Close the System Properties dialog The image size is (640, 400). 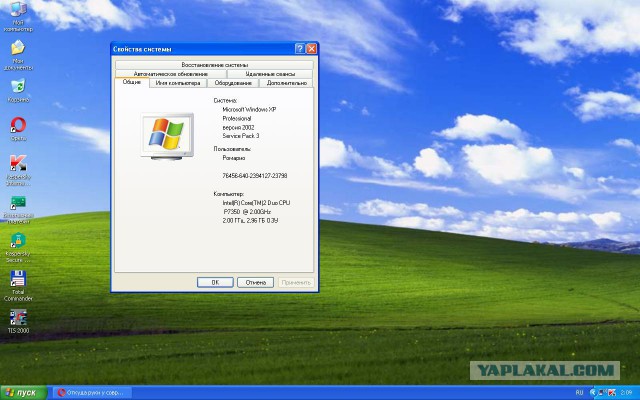pos(311,49)
